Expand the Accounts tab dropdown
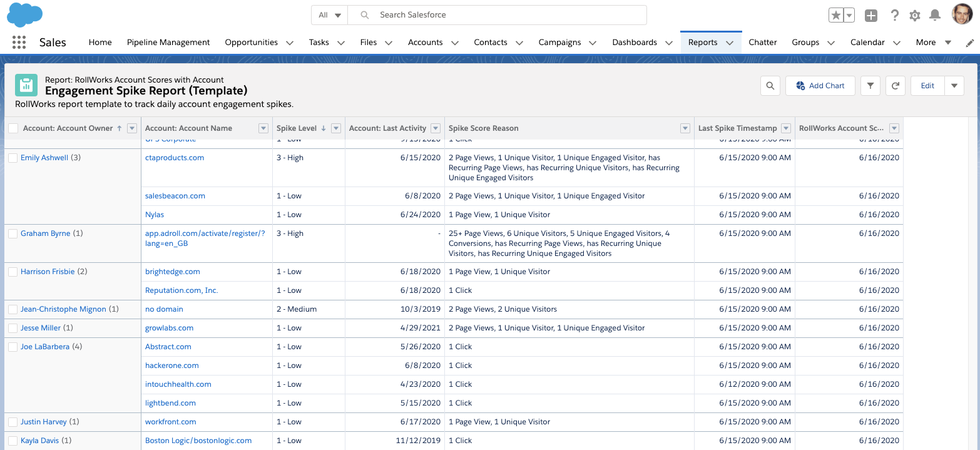 click(x=455, y=43)
